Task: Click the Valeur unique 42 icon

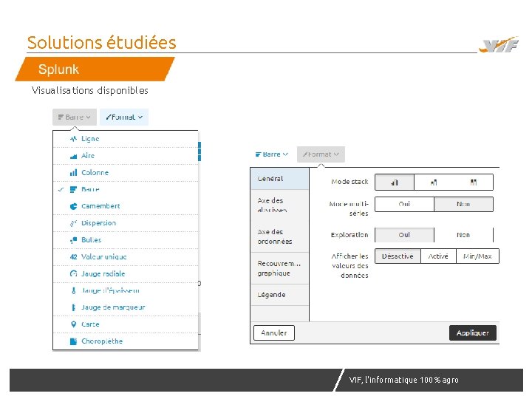Action: 73,257
